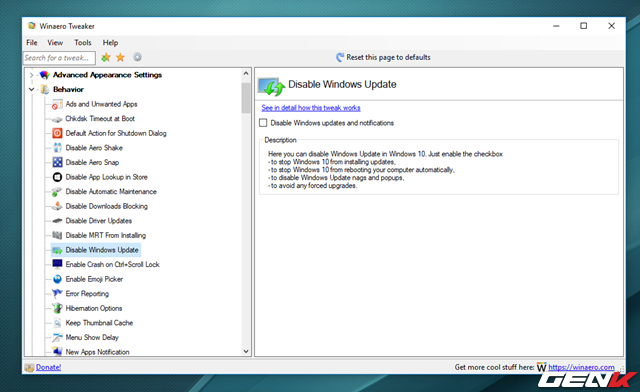
Task: Click the Disable Aero Snap icon
Action: (x=57, y=163)
